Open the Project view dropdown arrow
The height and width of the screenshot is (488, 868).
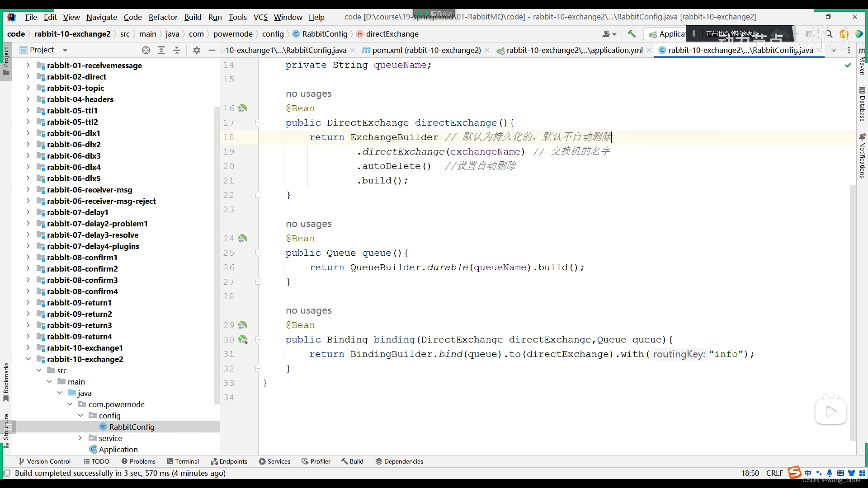(65, 50)
